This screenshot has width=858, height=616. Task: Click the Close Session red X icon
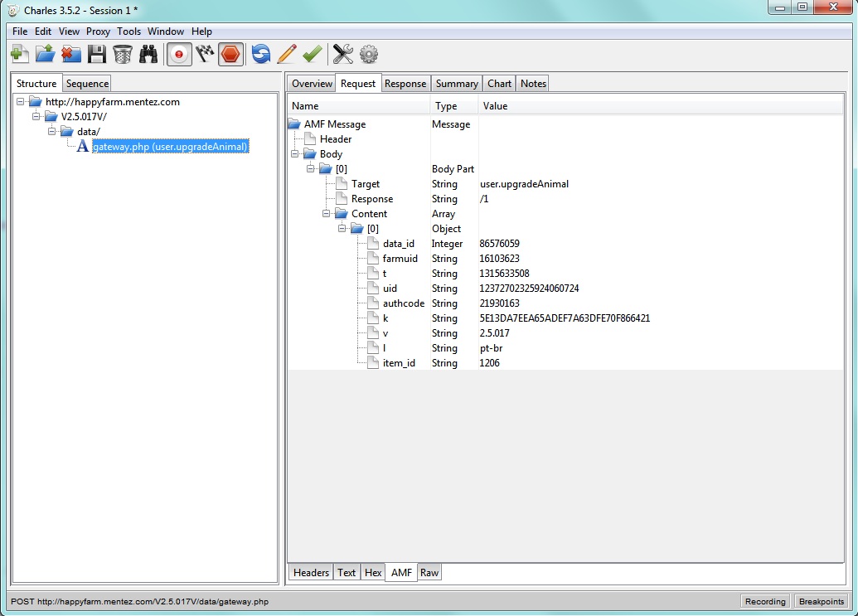click(70, 54)
